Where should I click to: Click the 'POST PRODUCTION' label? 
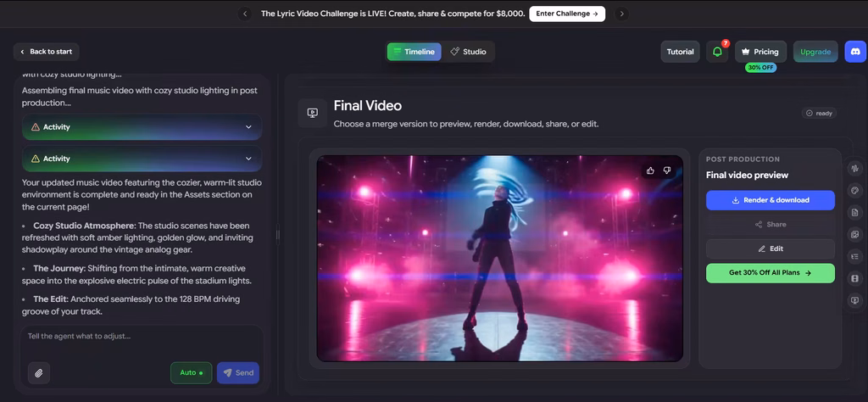coord(743,159)
